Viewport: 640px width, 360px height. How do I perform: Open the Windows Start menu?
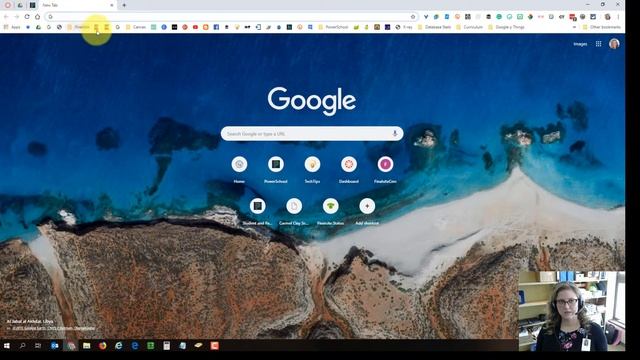(7, 346)
